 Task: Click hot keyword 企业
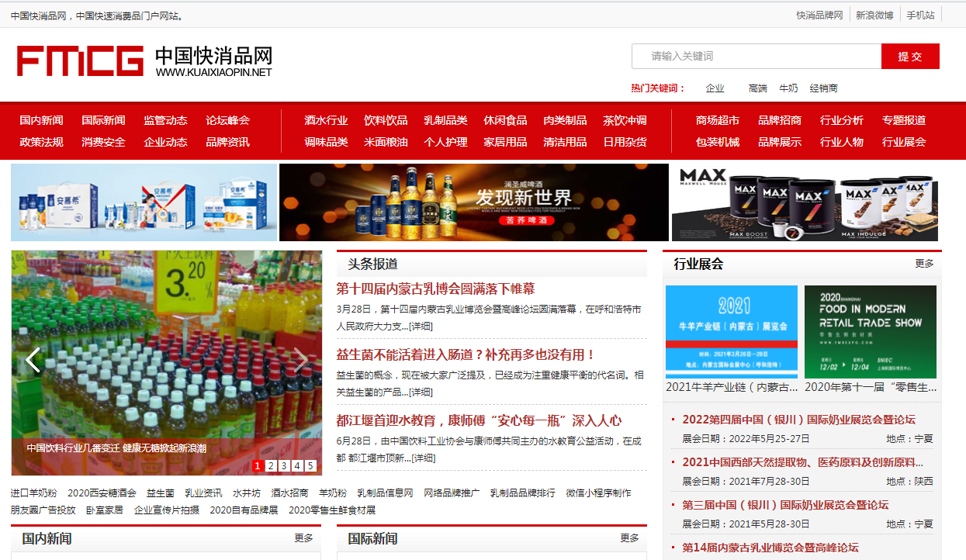715,88
